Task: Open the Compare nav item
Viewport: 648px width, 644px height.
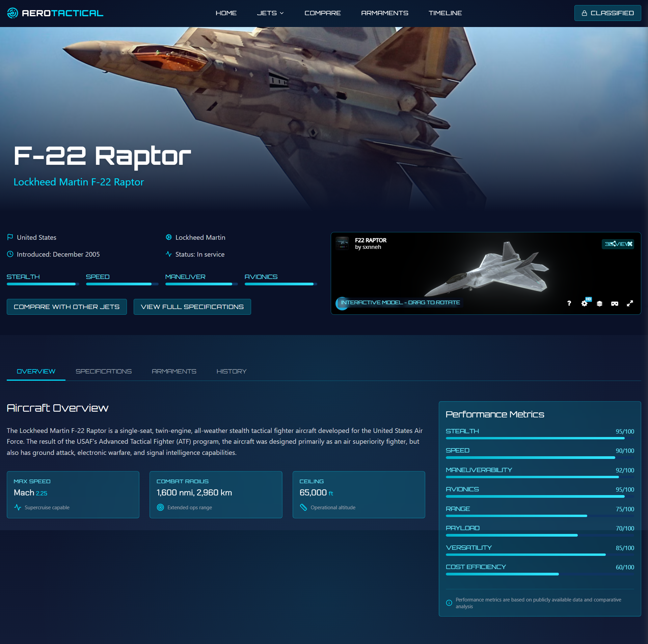Action: pos(323,13)
